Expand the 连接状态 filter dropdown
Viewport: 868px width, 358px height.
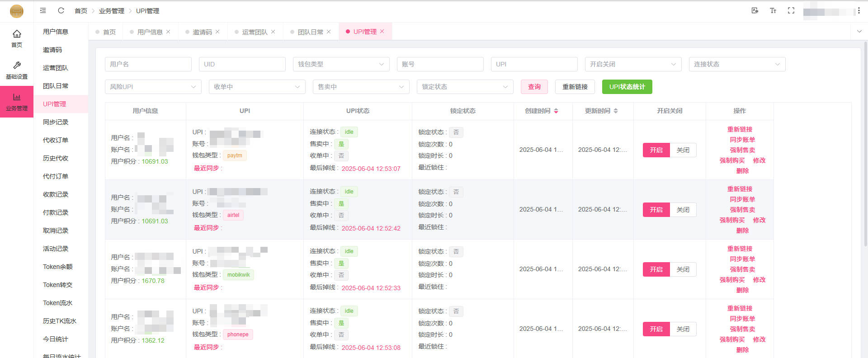pos(736,64)
